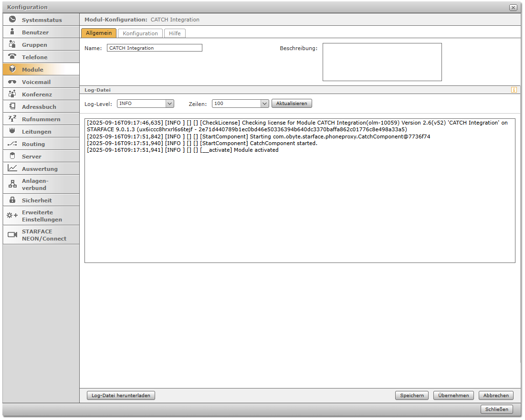
Task: Switch to the Konfiguration tab
Action: click(x=140, y=33)
